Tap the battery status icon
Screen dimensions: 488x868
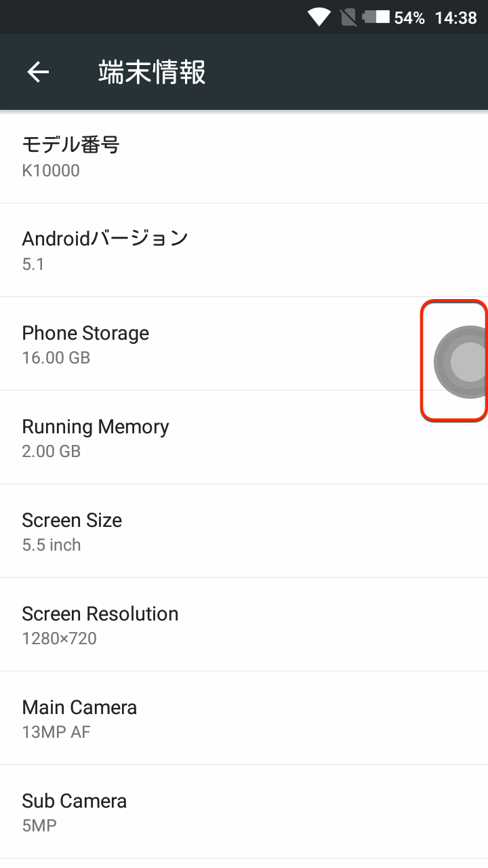(x=375, y=18)
